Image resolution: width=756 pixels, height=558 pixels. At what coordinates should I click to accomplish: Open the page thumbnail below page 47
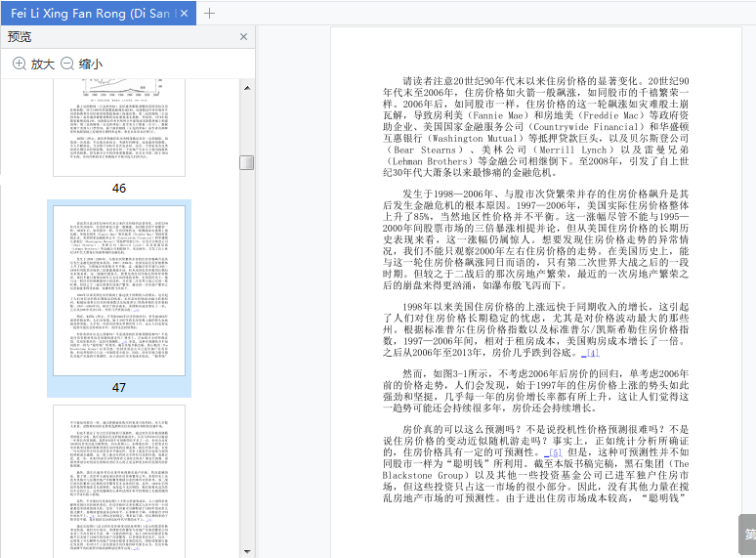(x=118, y=494)
